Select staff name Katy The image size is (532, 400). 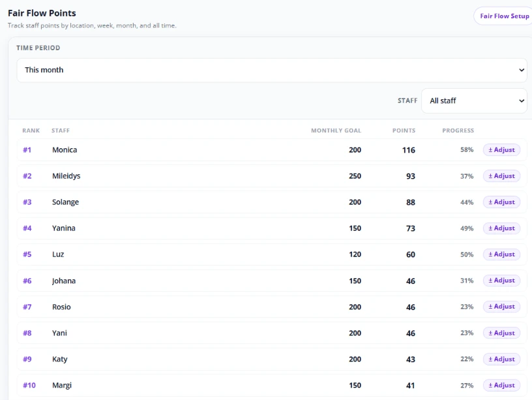click(60, 360)
